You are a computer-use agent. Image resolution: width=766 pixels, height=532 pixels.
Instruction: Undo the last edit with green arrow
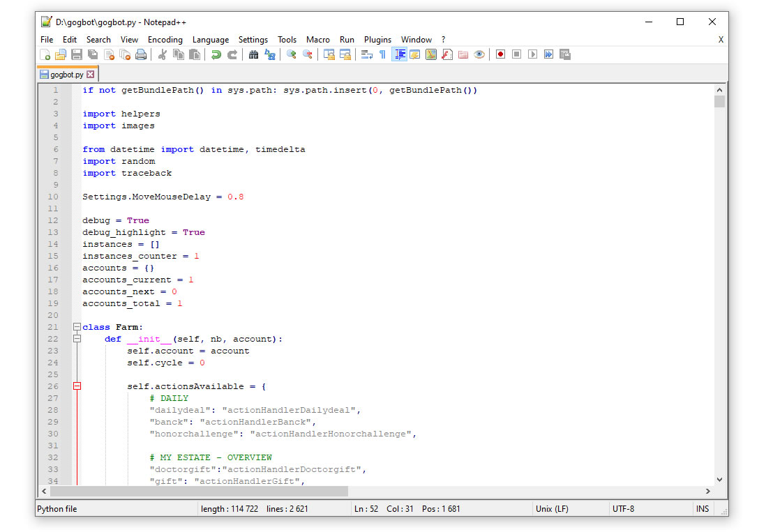(x=216, y=54)
